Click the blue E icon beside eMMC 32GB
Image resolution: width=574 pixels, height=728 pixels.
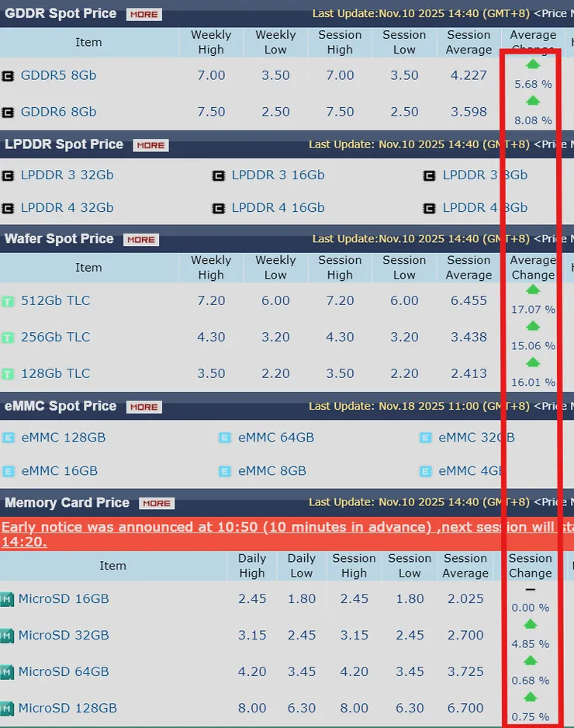426,438
